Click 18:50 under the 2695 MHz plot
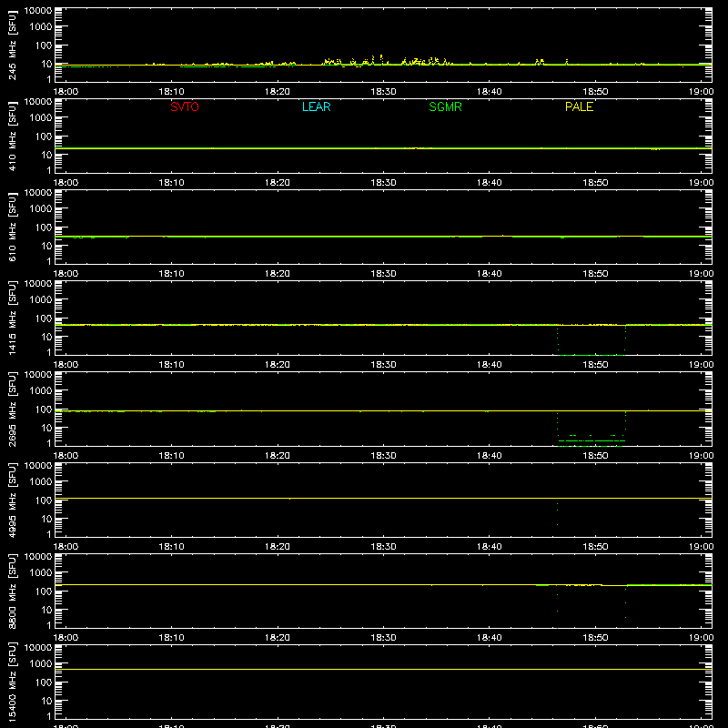Viewport: 728px width, 728px height. (x=595, y=456)
